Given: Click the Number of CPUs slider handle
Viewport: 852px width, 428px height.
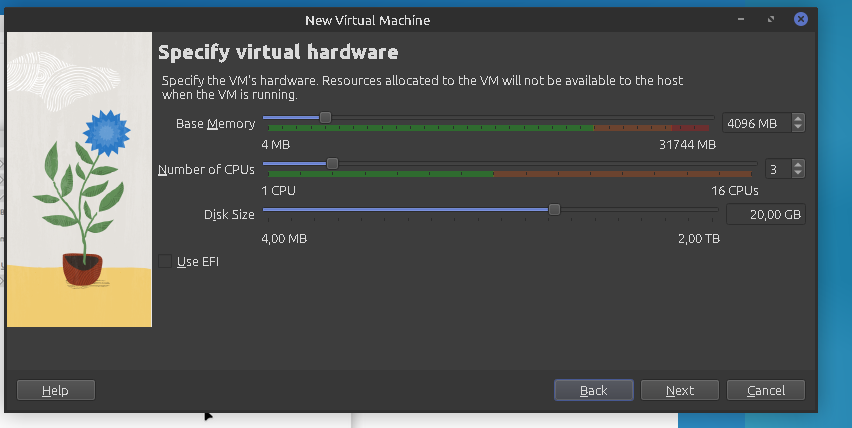Looking at the screenshot, I should (332, 163).
